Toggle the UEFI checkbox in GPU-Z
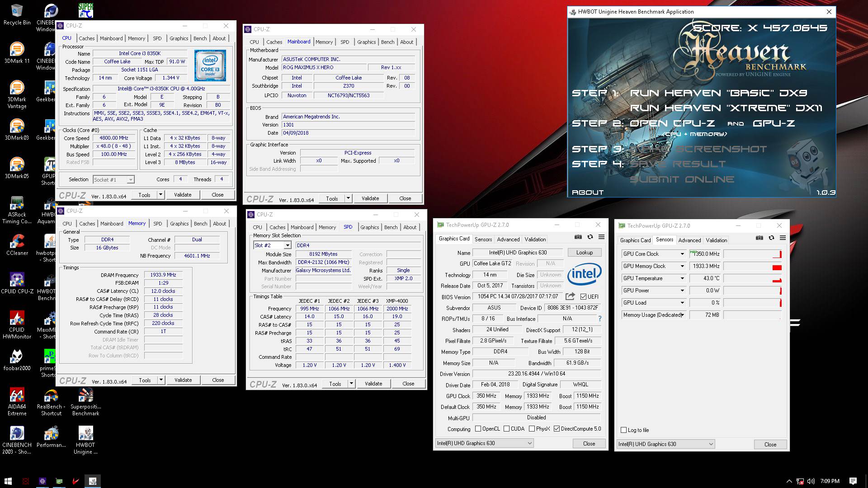This screenshot has width=868, height=488. coord(584,297)
